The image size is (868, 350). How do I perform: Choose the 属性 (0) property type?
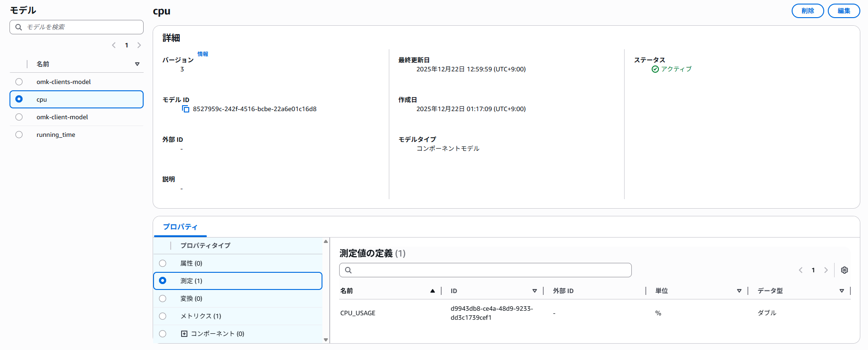coord(163,263)
